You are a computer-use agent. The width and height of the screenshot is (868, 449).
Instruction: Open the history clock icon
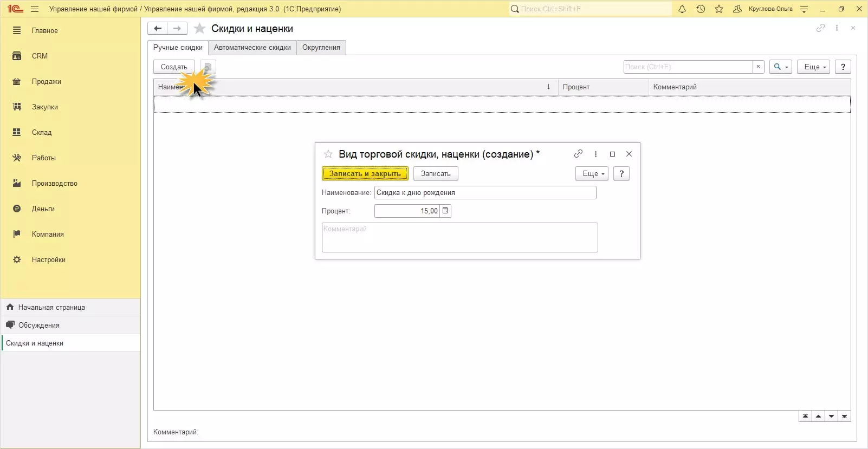tap(701, 9)
